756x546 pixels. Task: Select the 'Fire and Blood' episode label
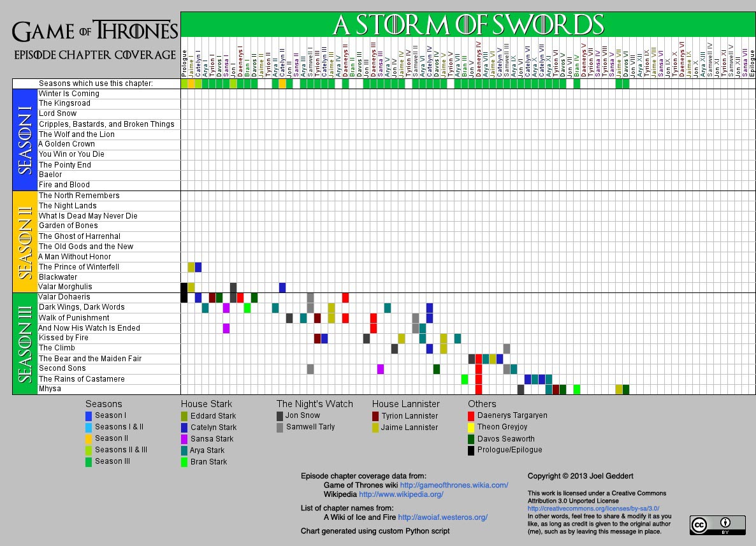pyautogui.click(x=64, y=185)
